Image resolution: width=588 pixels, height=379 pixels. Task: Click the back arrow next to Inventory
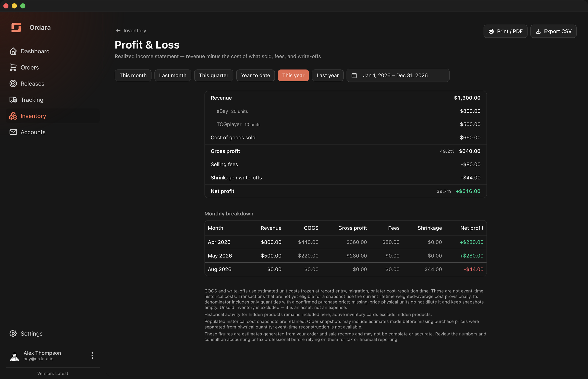point(118,31)
